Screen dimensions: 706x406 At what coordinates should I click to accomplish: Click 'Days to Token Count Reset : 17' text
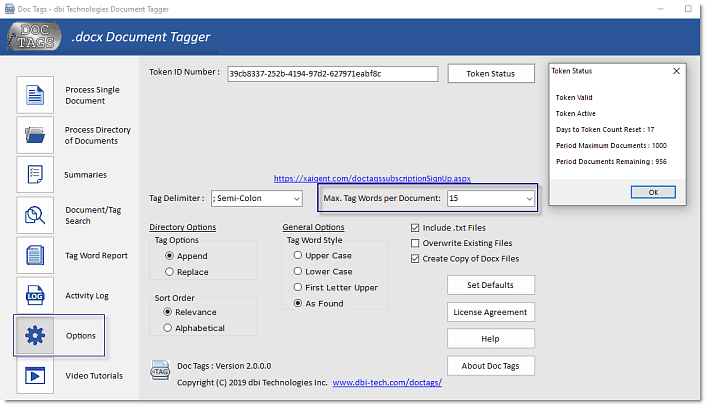[605, 130]
